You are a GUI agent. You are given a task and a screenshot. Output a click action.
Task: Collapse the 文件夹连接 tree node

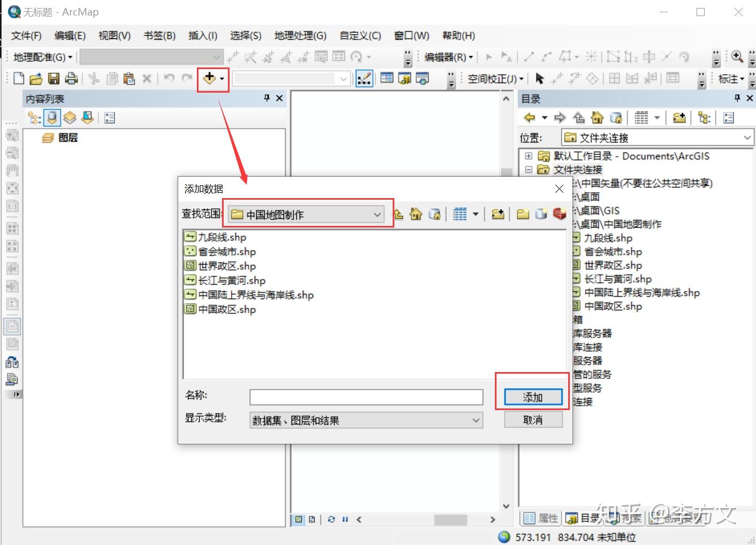[x=529, y=169]
